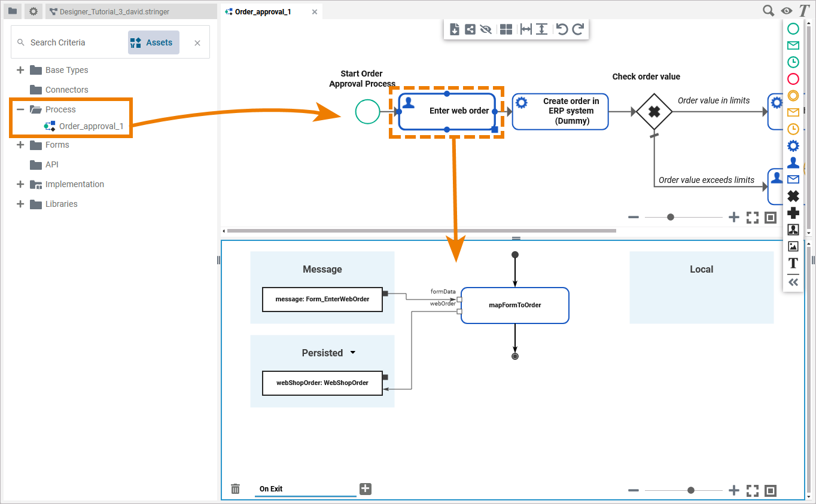The height and width of the screenshot is (504, 816).
Task: Choose the red end event circle
Action: pos(793,79)
